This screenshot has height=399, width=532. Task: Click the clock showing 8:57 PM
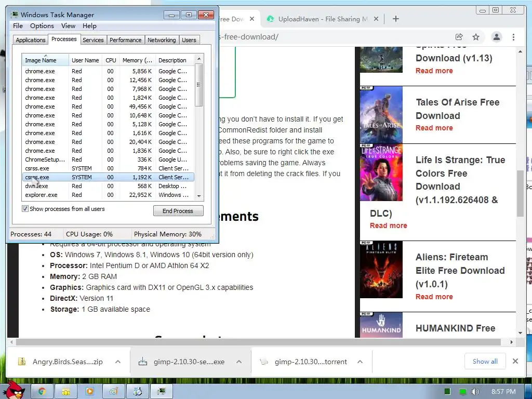pyautogui.click(x=503, y=392)
